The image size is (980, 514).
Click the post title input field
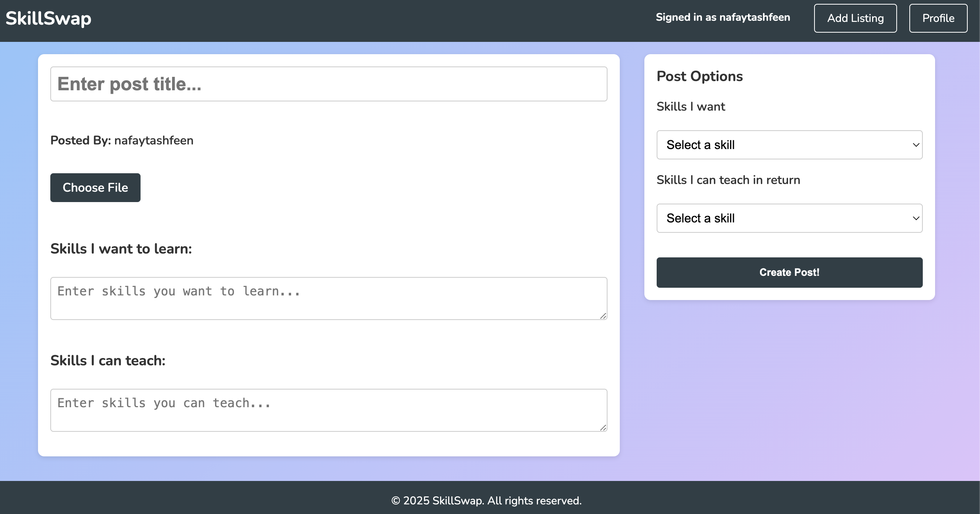329,84
